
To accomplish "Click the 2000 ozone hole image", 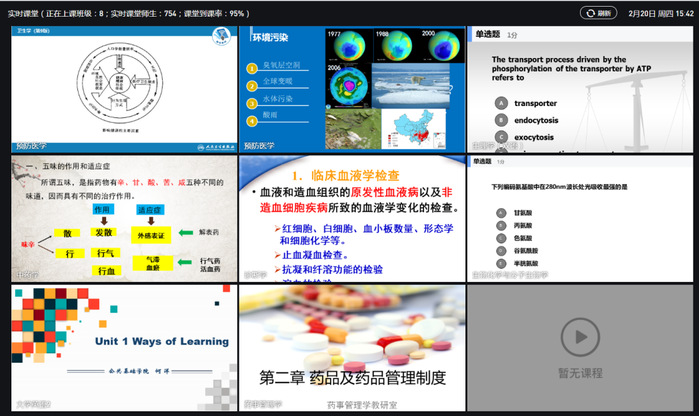I will 441,45.
